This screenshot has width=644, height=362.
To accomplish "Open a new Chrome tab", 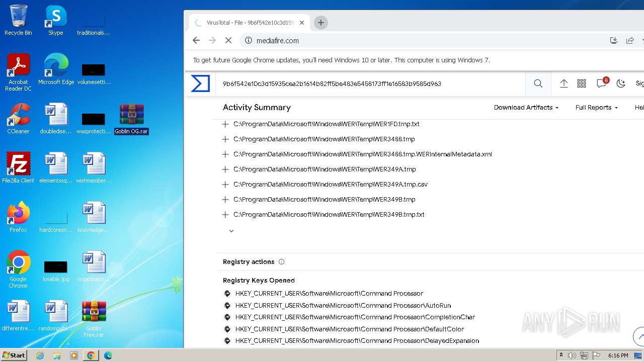I will (x=321, y=23).
